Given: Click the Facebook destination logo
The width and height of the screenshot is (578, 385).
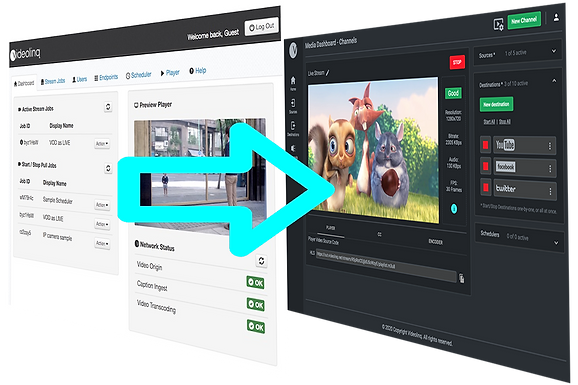Looking at the screenshot, I should pos(505,167).
